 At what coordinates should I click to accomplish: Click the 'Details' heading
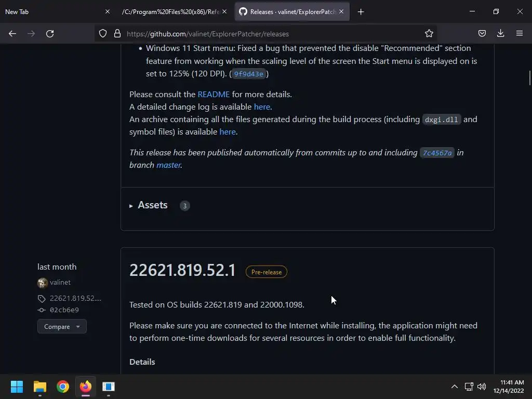point(142,362)
